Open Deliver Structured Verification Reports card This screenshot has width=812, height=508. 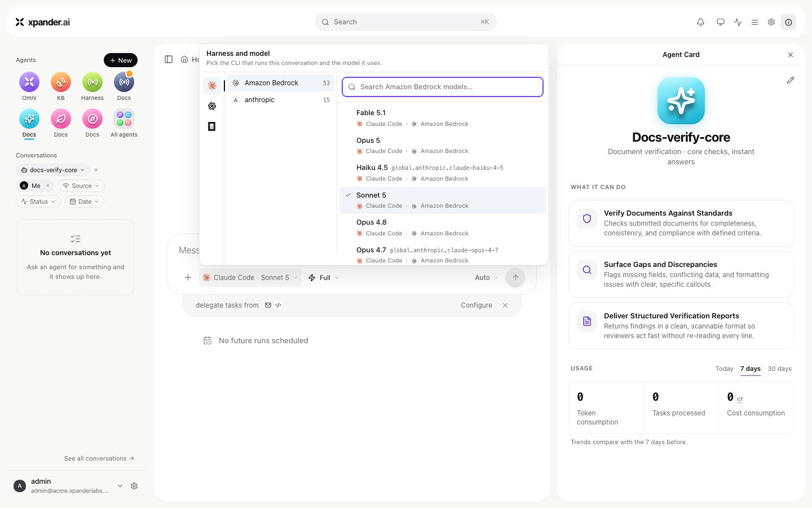681,326
